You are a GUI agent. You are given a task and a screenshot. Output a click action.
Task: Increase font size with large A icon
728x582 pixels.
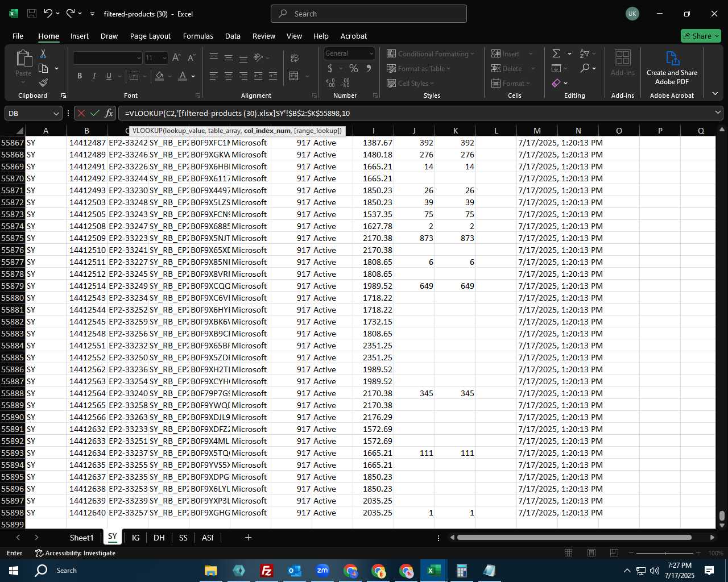[176, 58]
